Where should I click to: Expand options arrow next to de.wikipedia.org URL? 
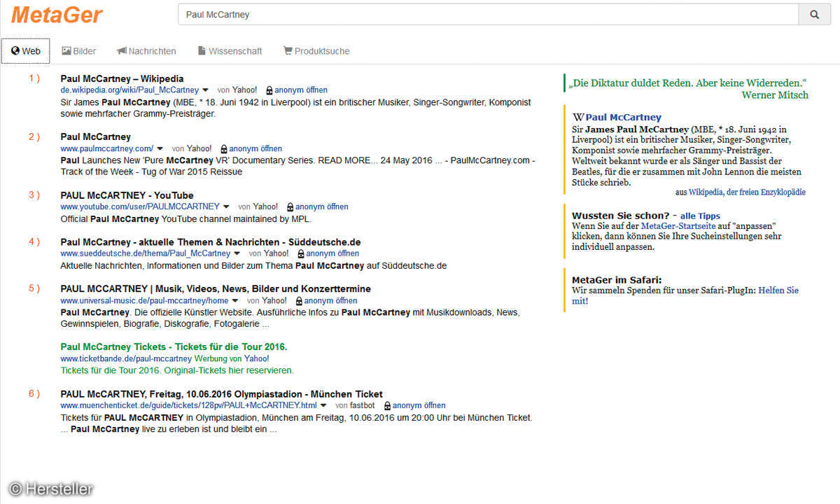[x=205, y=90]
